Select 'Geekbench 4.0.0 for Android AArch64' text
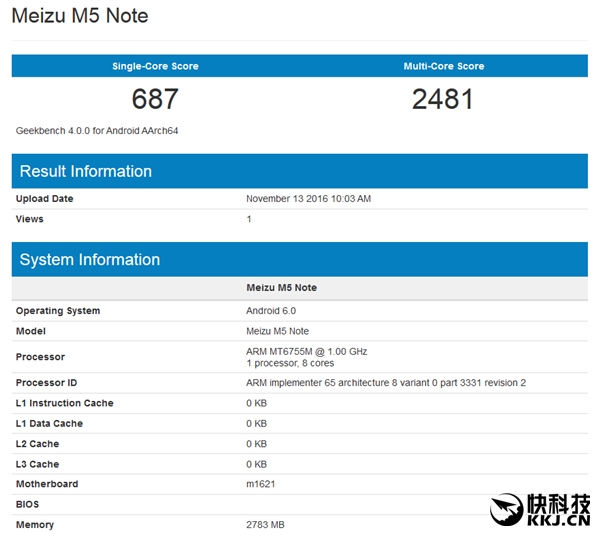Screen dimensions: 600x536 coord(97,131)
